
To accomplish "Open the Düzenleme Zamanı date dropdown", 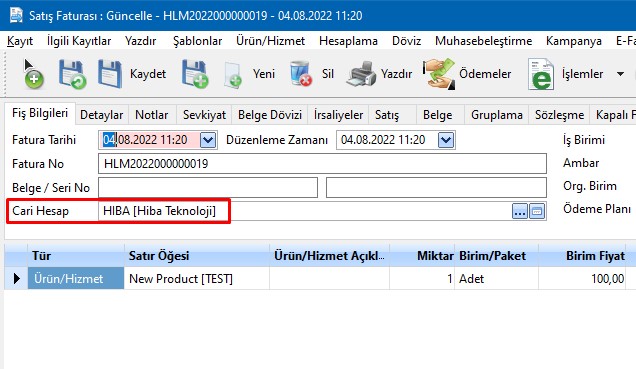I will pyautogui.click(x=446, y=140).
